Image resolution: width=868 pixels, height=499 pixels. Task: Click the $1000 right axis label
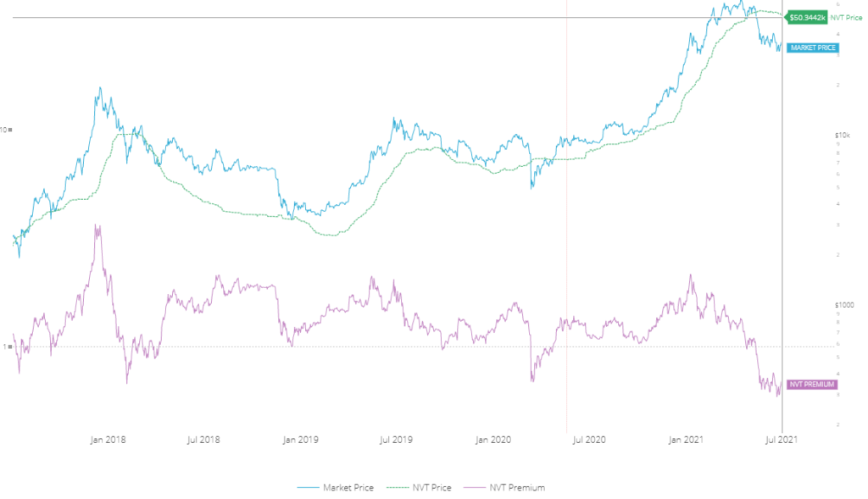[843, 304]
